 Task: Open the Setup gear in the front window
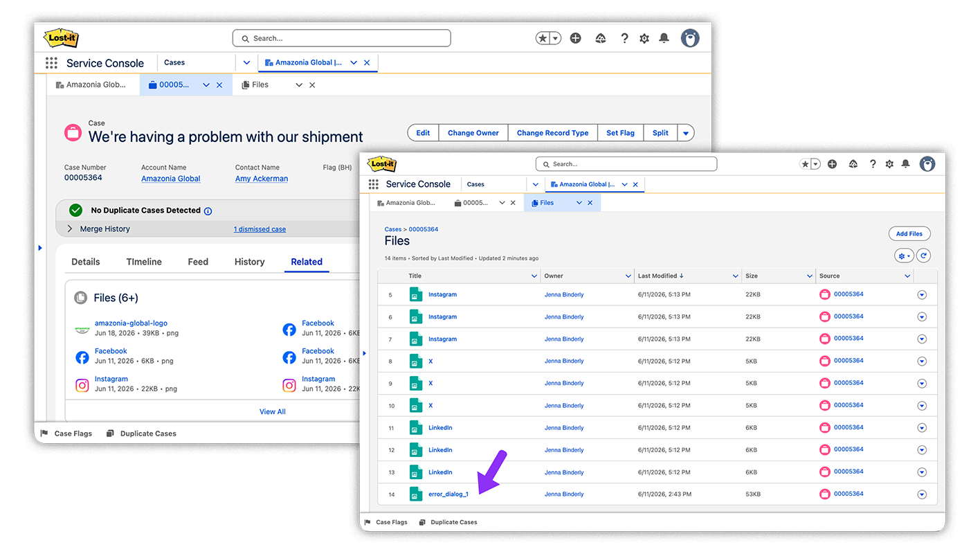pos(889,164)
